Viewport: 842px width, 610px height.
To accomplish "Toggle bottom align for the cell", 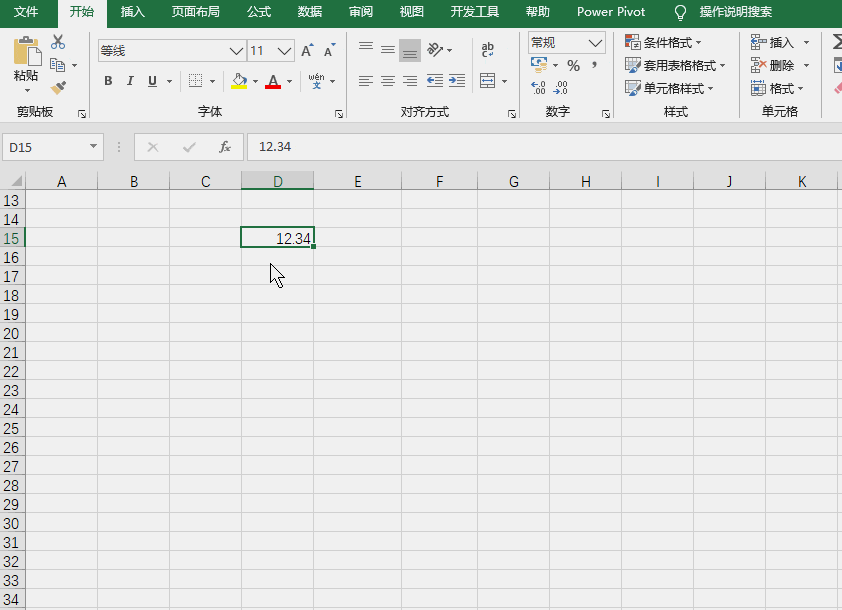I will coord(410,50).
